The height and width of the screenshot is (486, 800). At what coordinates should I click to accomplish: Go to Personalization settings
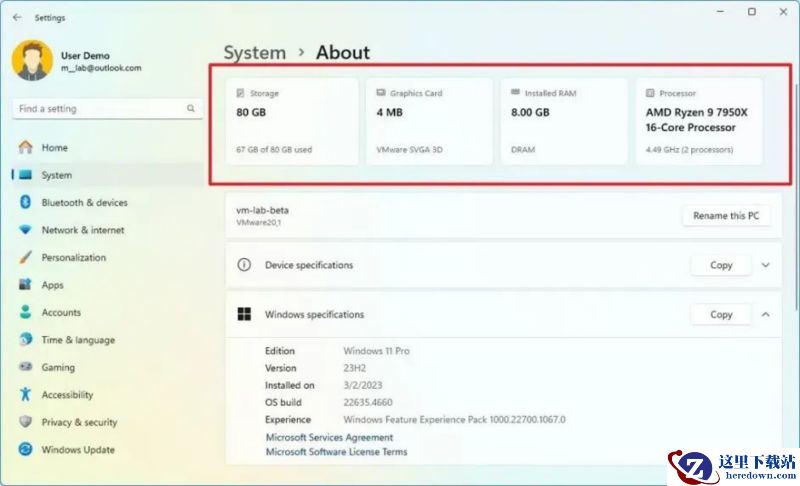(x=108, y=258)
